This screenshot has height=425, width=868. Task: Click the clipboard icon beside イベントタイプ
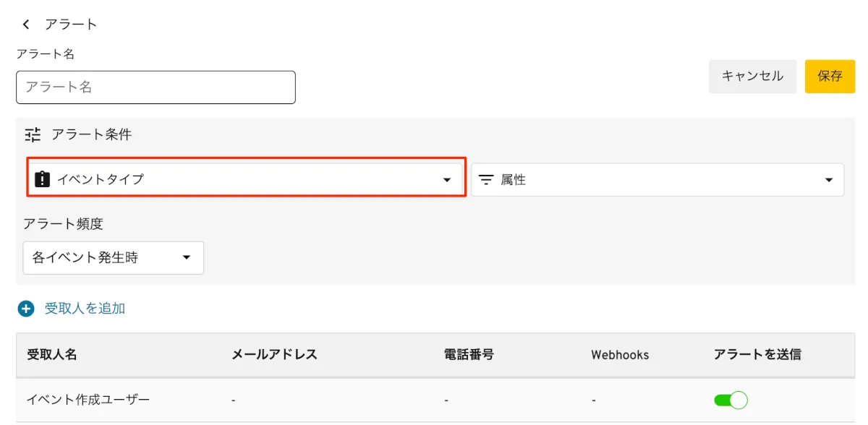[43, 179]
